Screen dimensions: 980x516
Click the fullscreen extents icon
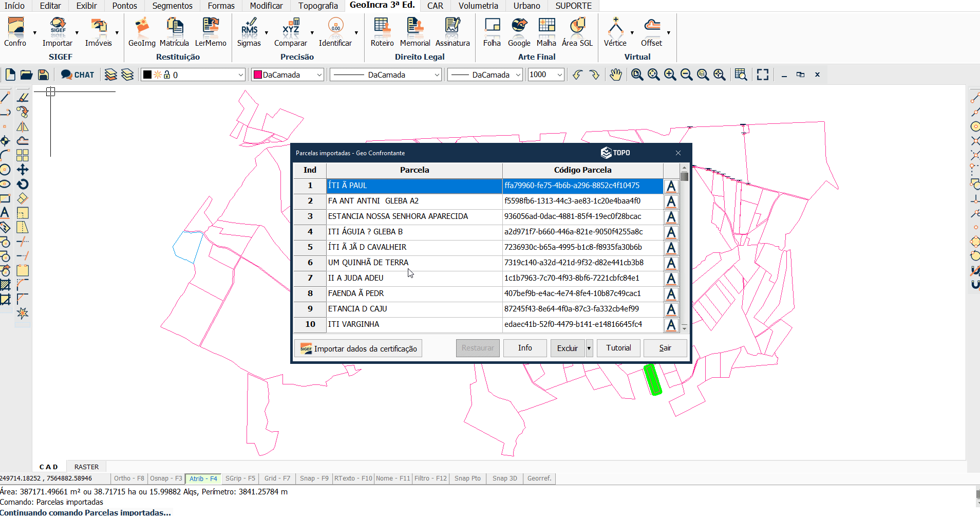763,75
